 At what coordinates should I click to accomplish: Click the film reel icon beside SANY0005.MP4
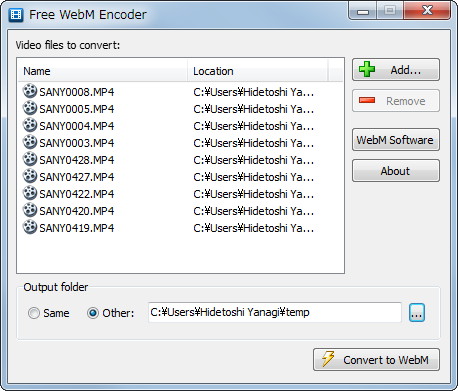tap(30, 108)
